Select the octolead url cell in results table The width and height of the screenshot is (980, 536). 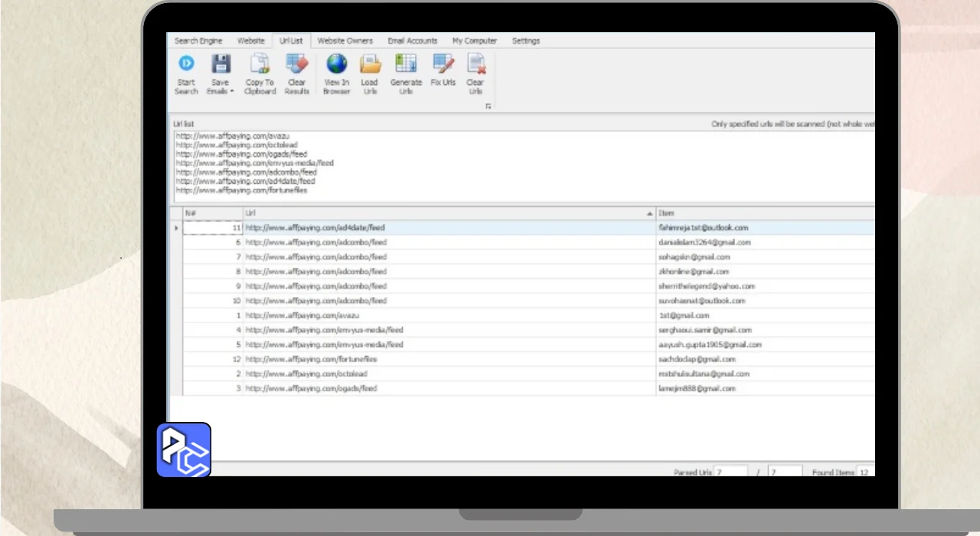point(449,374)
